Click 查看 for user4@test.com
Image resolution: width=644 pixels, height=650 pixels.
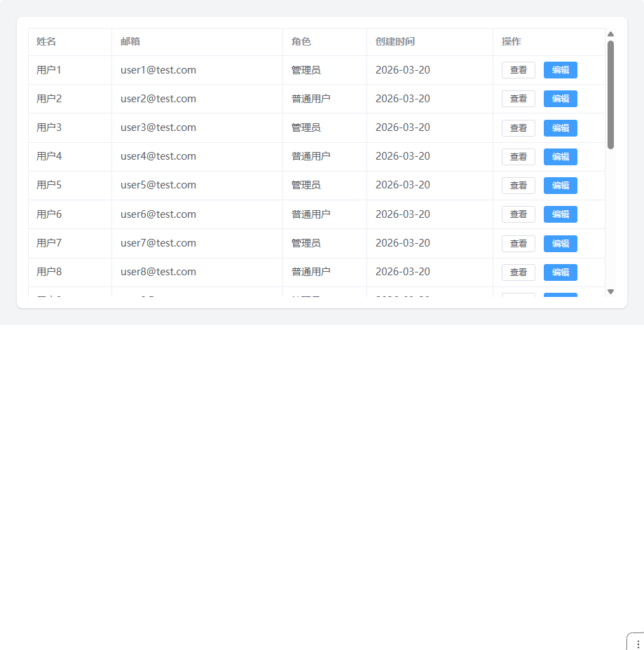pos(518,157)
